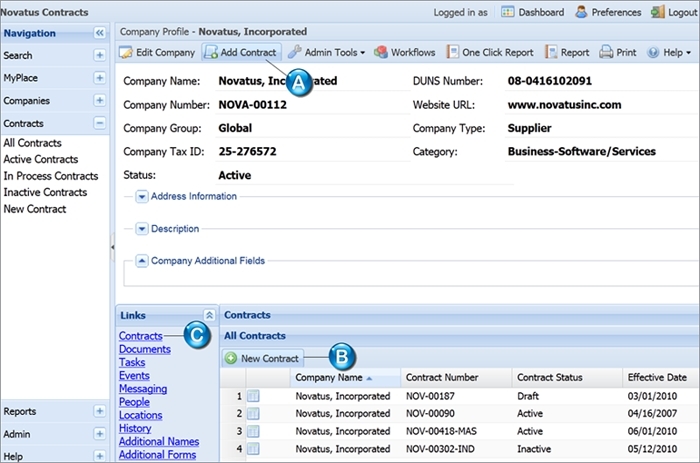Click the DUNS number 08-0416102091
700x463 pixels.
(550, 81)
